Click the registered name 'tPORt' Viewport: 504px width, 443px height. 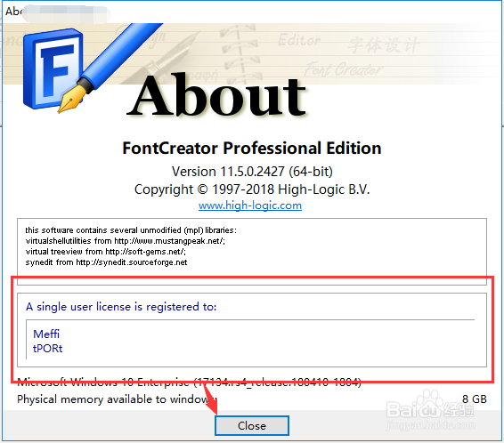tap(47, 349)
